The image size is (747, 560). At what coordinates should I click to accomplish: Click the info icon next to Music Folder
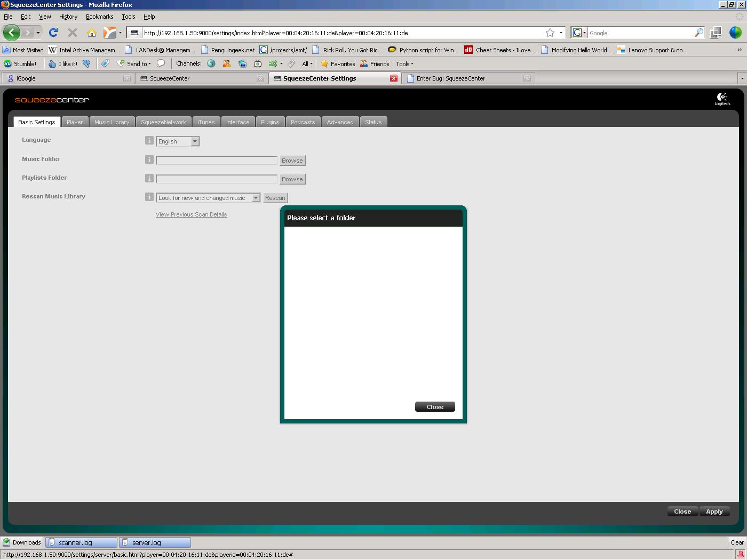pyautogui.click(x=149, y=159)
